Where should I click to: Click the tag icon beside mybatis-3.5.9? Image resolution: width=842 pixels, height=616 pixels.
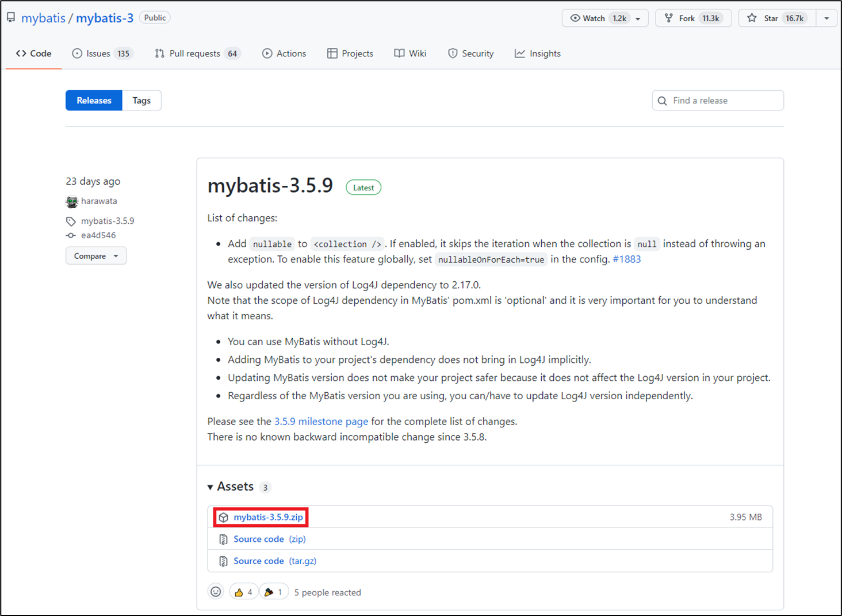click(71, 221)
